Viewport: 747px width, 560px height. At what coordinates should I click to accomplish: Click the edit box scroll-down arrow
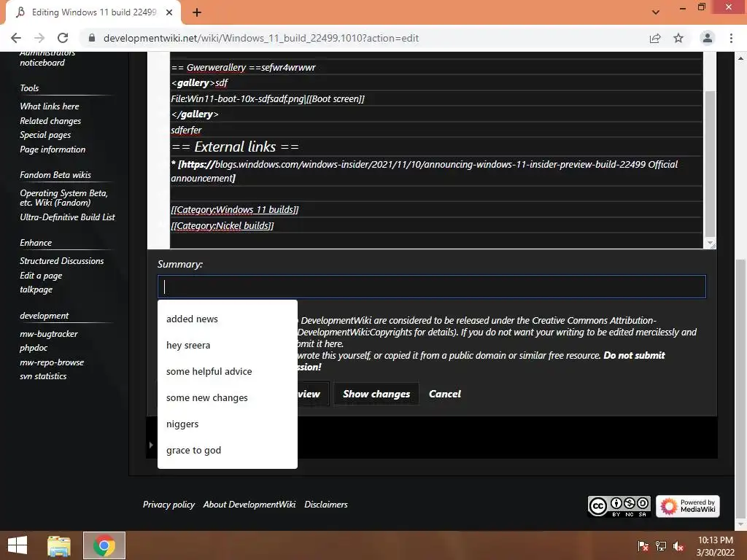[x=710, y=244]
